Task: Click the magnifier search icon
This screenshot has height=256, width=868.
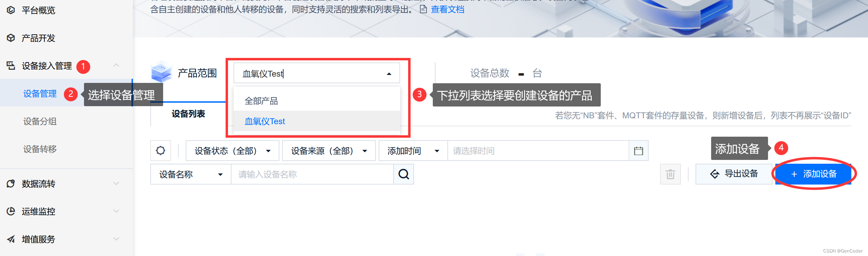Action: pyautogui.click(x=404, y=174)
